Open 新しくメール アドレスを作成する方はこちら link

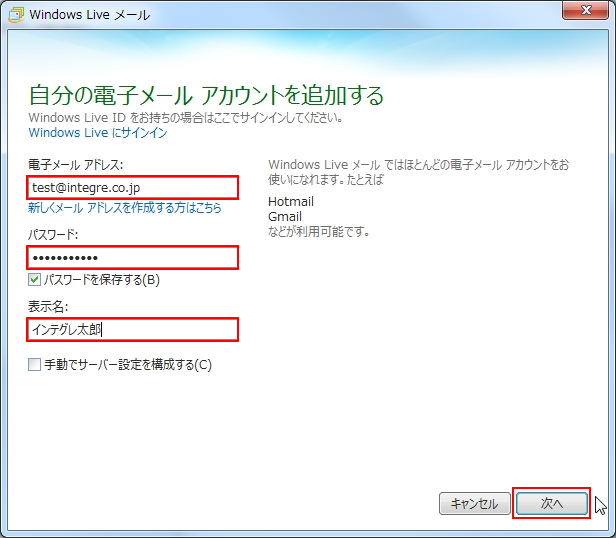pos(125,207)
